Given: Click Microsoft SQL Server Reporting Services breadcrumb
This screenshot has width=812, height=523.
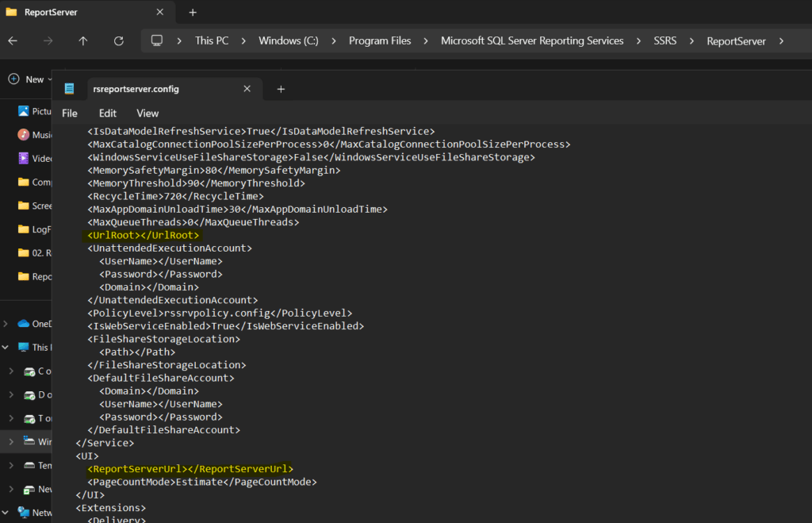Looking at the screenshot, I should coord(532,40).
